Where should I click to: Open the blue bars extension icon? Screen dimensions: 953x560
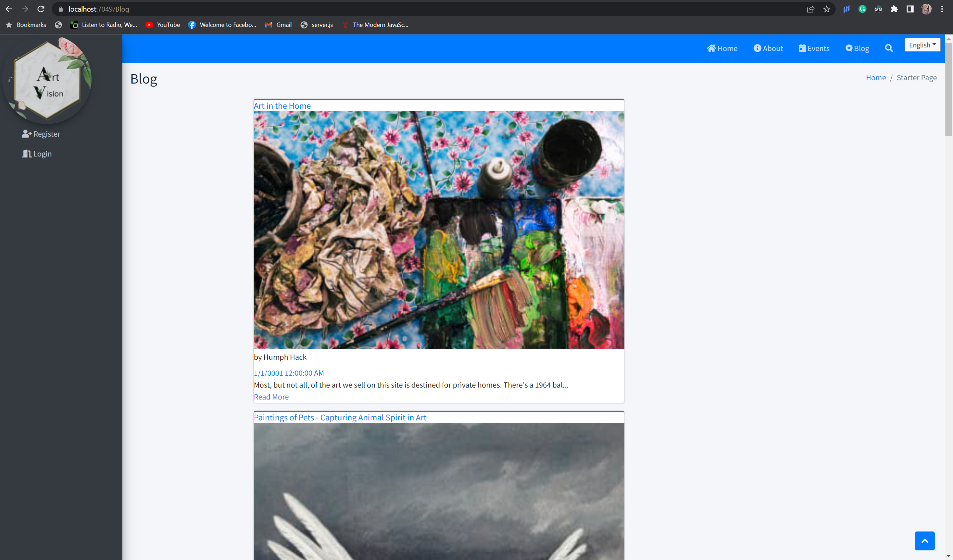(x=846, y=9)
